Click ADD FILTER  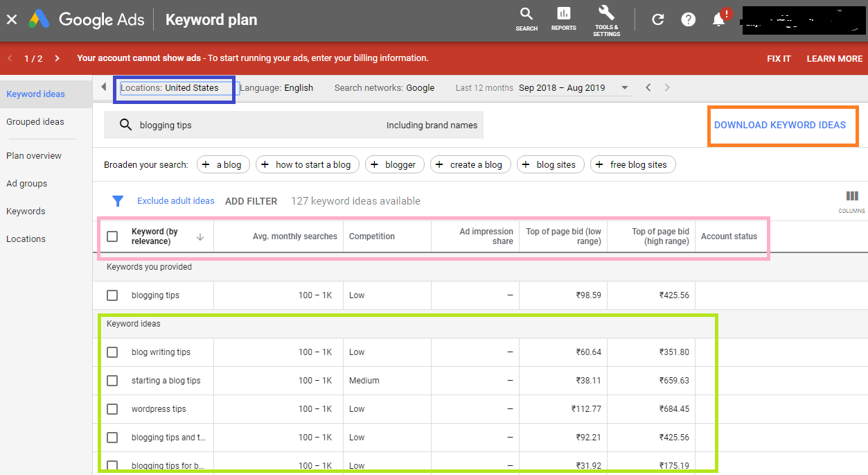pos(251,201)
